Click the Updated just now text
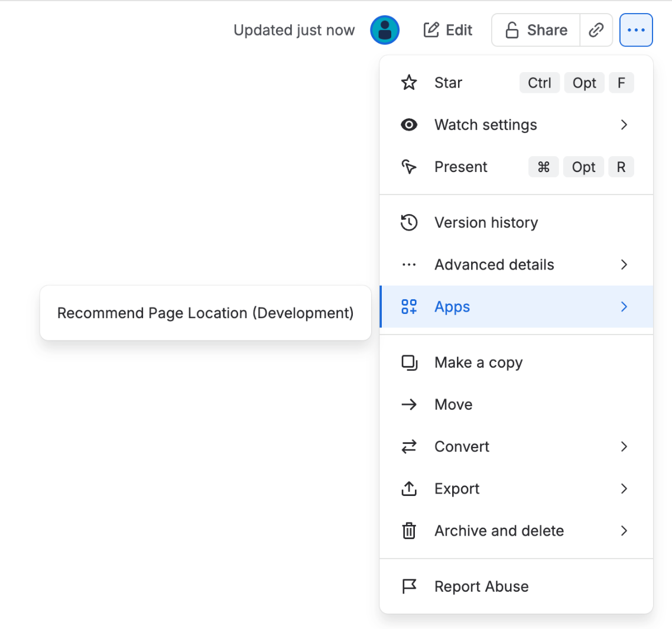This screenshot has width=672, height=629. pos(294,30)
